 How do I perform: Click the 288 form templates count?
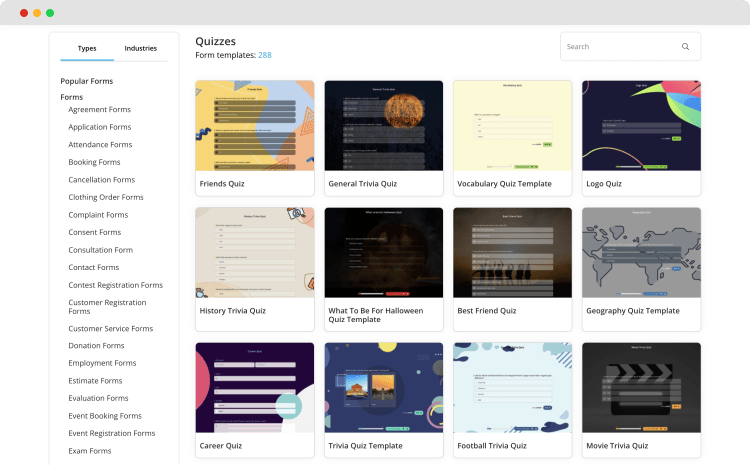(x=265, y=55)
